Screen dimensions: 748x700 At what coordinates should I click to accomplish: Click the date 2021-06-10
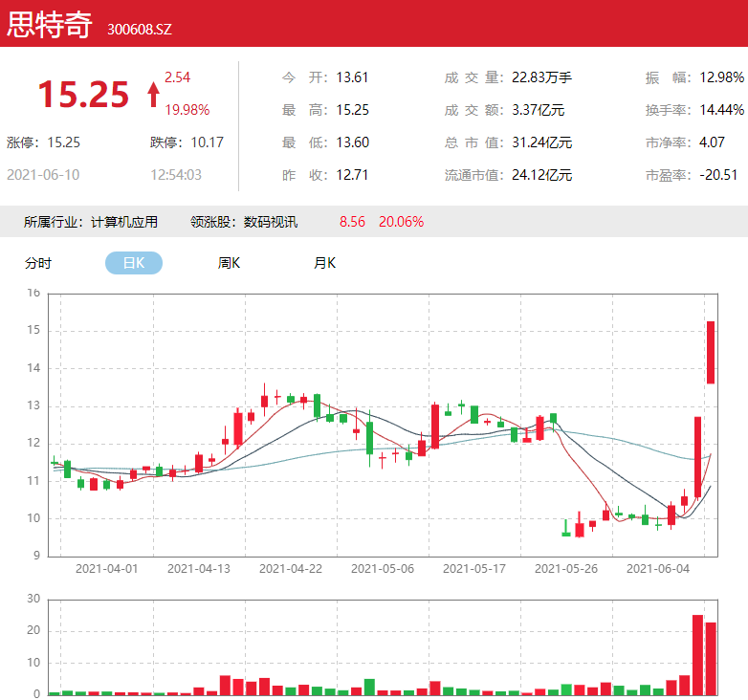(x=43, y=175)
